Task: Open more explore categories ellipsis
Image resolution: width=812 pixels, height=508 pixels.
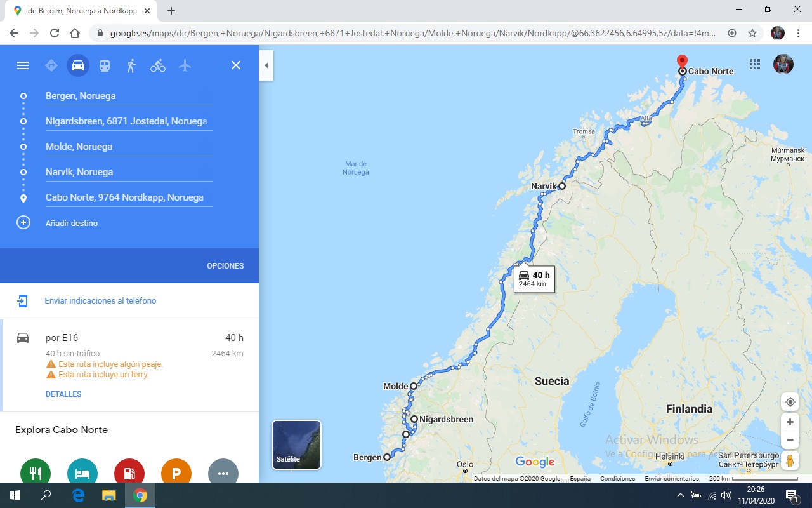Action: tap(223, 471)
